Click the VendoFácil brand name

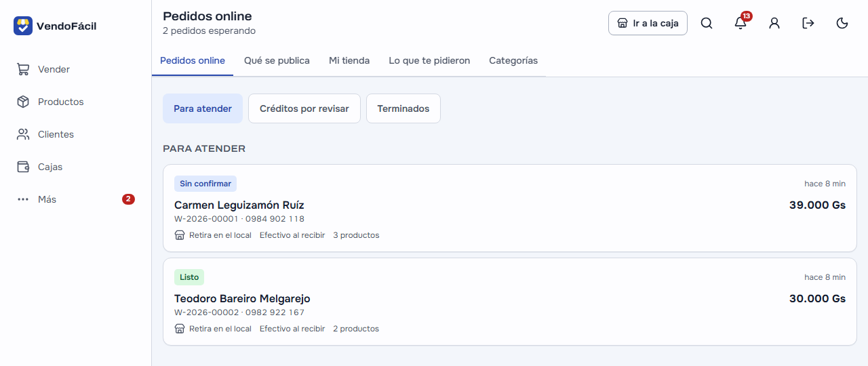[66, 26]
